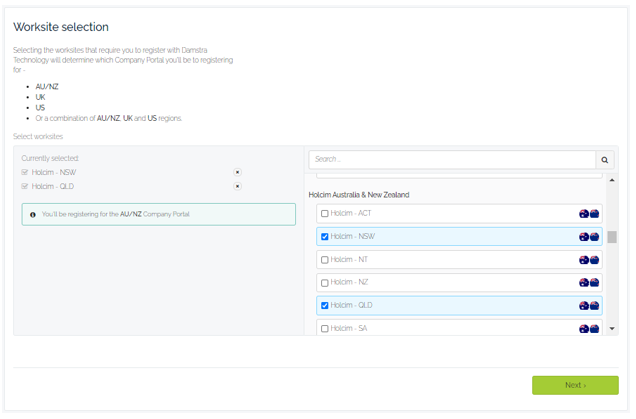Click 'Holcim Australia & New Zealand' group heading

359,195
